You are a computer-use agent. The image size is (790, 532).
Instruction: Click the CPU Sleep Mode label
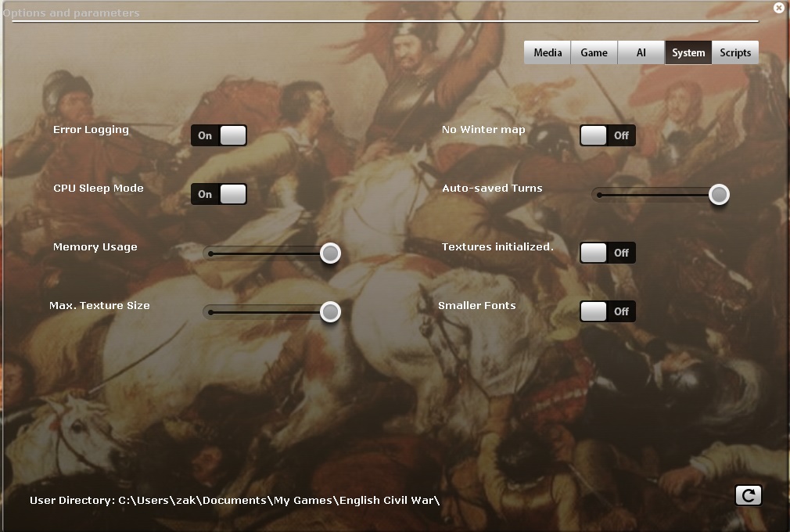99,189
